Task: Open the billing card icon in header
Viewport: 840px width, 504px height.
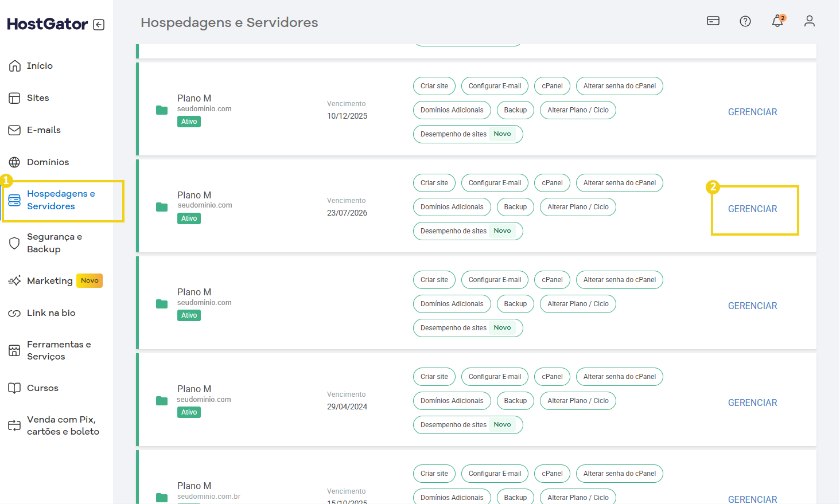Action: [x=713, y=21]
